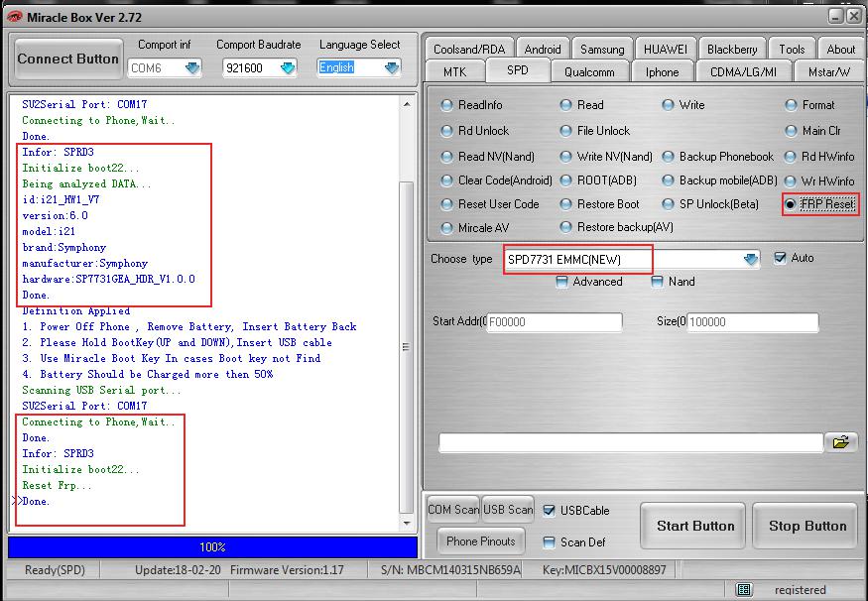Image resolution: width=868 pixels, height=601 pixels.
Task: Switch to the Coolsand/RDA tab
Action: 469,50
